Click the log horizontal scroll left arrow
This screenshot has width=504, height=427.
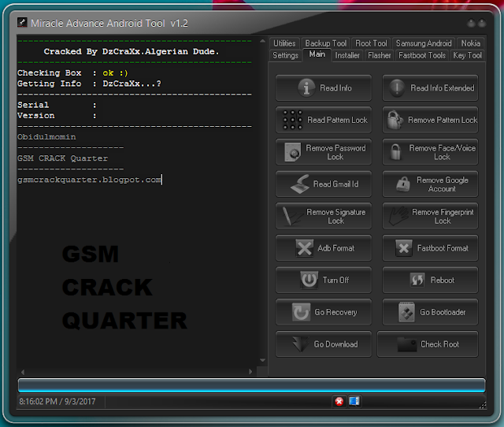[23, 372]
